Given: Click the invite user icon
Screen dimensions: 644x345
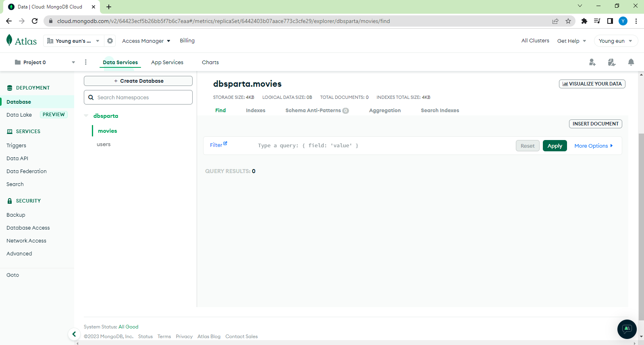Looking at the screenshot, I should [592, 62].
